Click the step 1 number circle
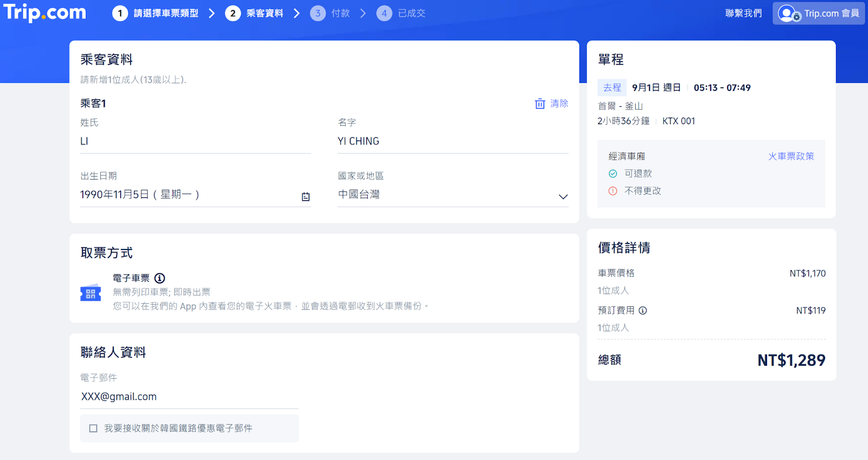The image size is (868, 460). click(x=120, y=13)
